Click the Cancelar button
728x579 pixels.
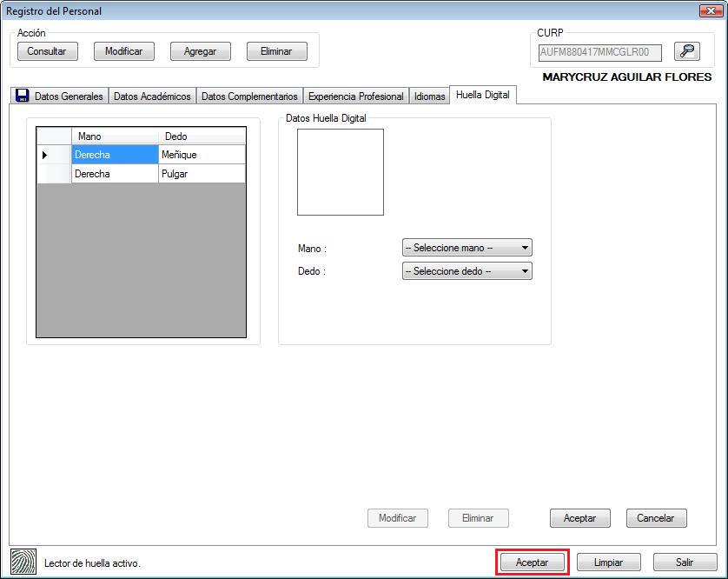[x=656, y=518]
